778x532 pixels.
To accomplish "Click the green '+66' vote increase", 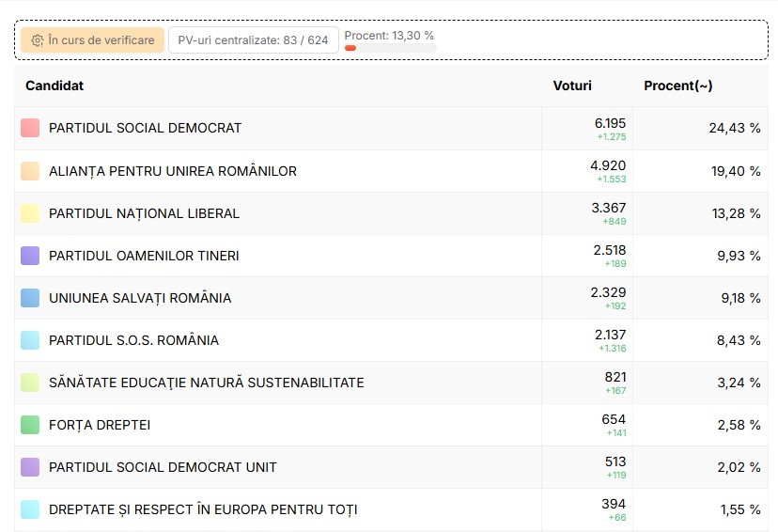I will 617,518.
